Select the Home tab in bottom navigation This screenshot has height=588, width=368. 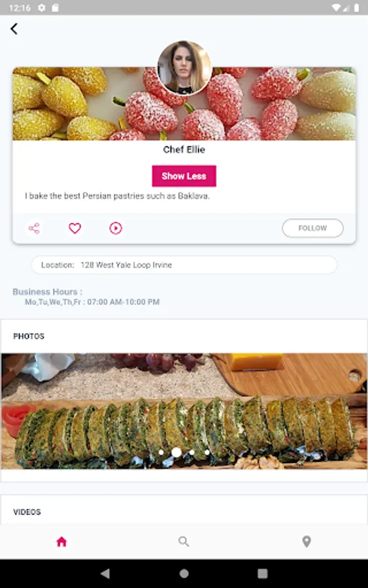[61, 541]
